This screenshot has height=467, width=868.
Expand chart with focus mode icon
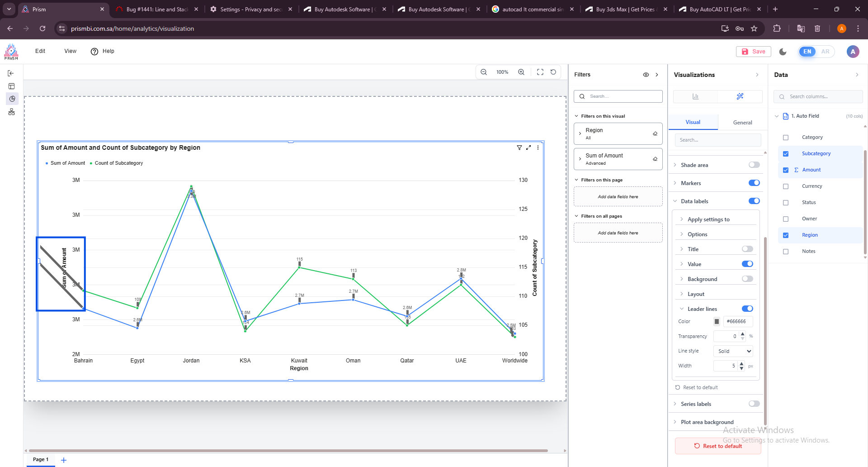click(528, 148)
